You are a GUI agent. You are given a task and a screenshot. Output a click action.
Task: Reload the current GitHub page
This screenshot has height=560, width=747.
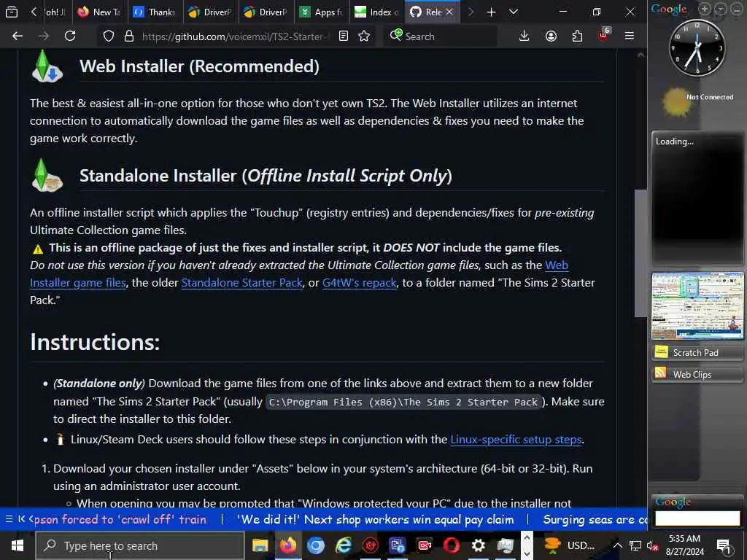[x=70, y=36]
